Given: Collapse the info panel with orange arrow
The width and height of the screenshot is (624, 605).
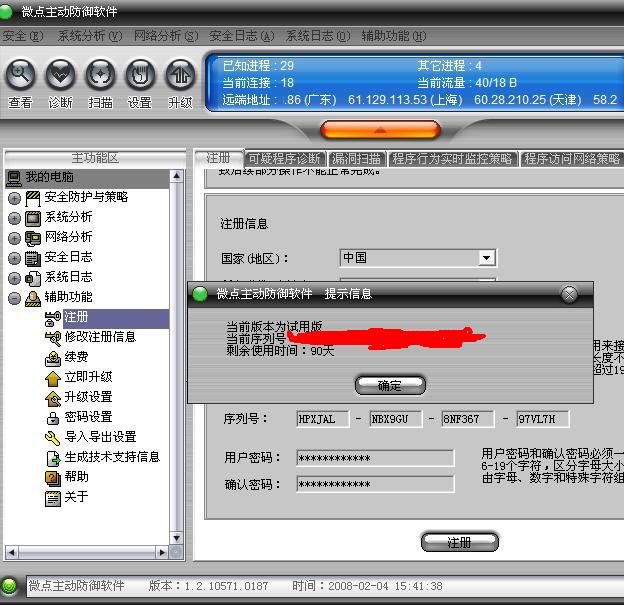Looking at the screenshot, I should (380, 130).
